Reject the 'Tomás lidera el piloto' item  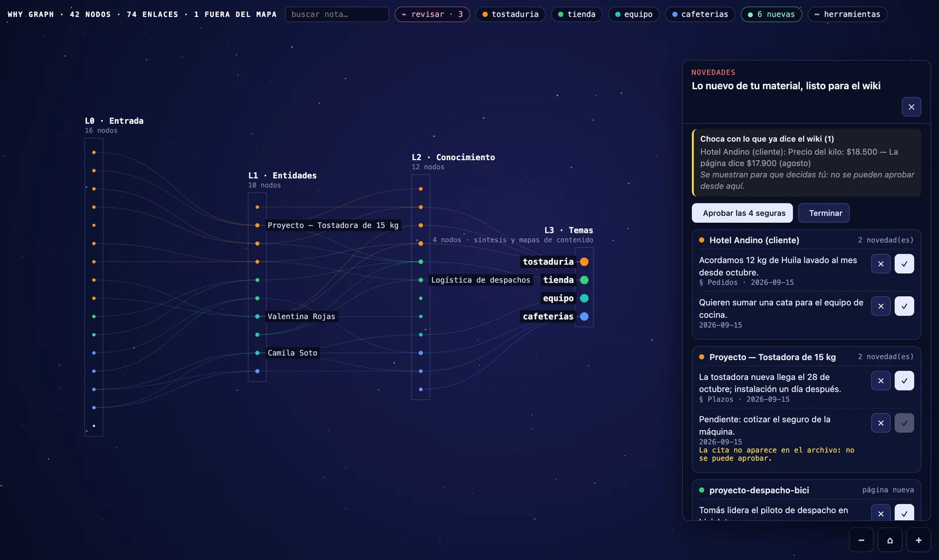point(881,513)
